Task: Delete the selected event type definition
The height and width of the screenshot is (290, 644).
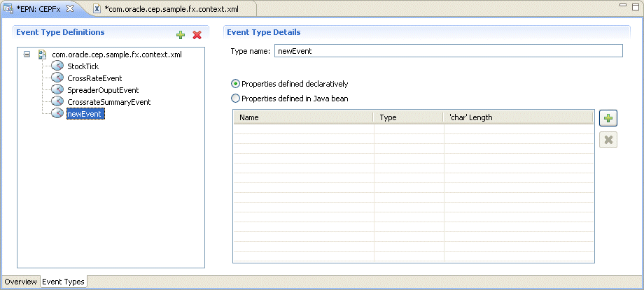Action: (x=197, y=35)
